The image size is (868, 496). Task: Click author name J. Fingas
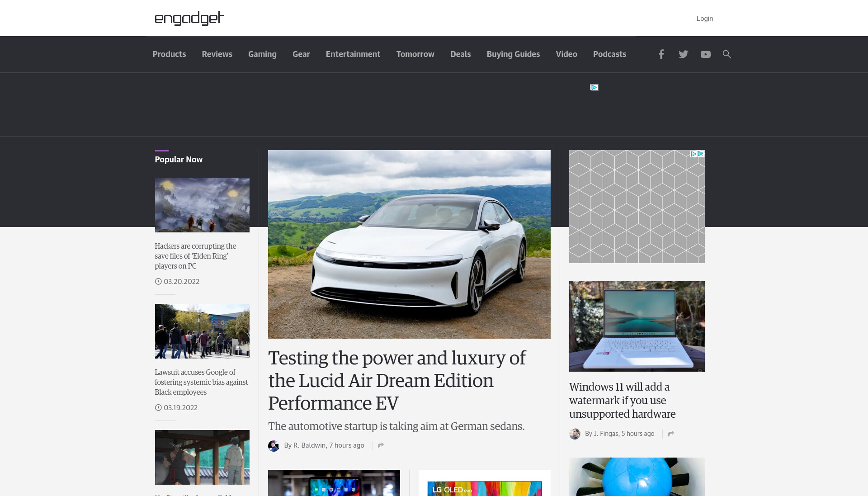coord(606,434)
